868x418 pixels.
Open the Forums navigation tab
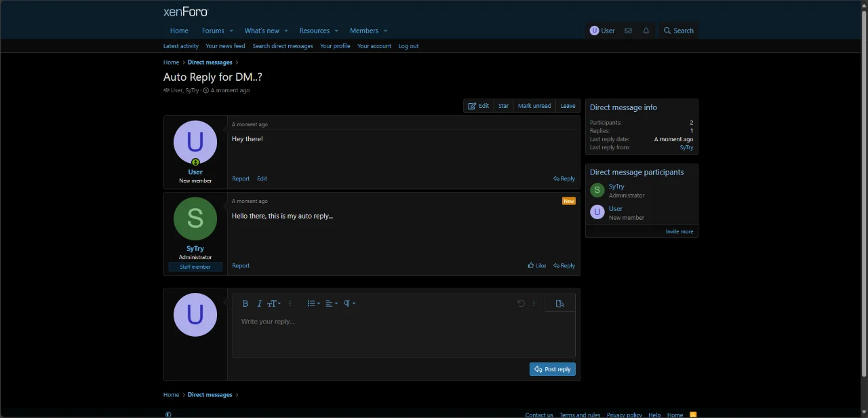tap(213, 31)
